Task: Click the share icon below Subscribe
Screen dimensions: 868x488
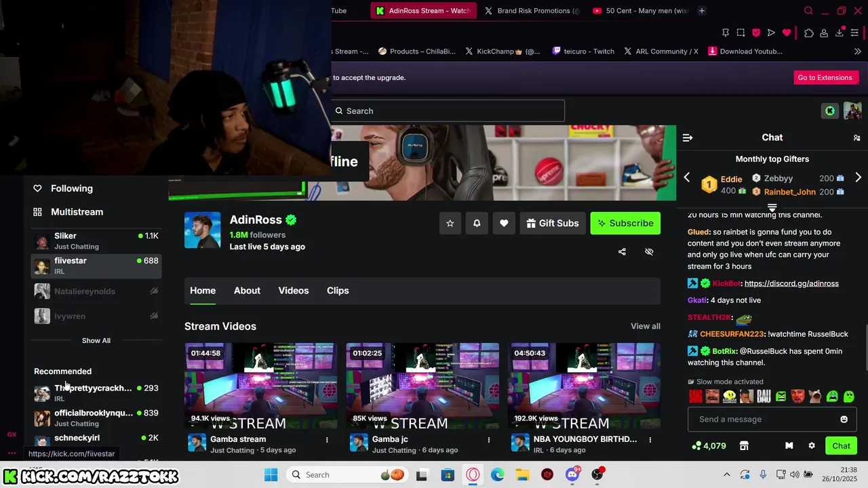Action: click(622, 251)
